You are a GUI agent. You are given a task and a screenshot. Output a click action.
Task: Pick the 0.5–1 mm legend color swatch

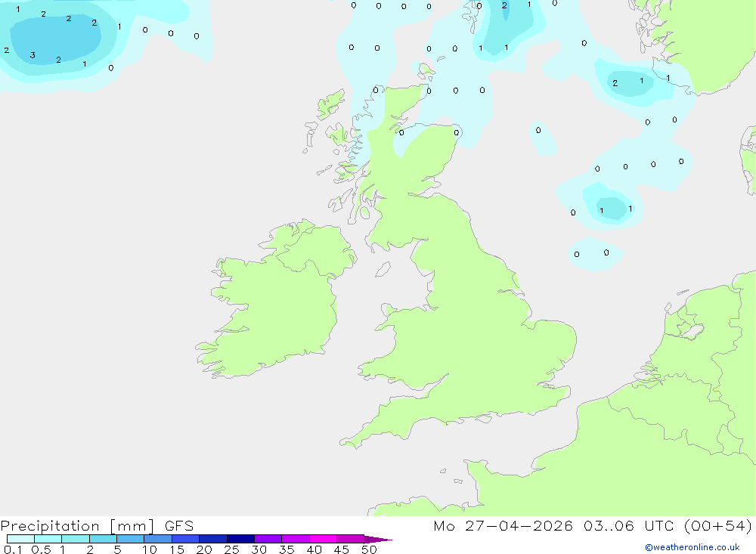(48, 539)
